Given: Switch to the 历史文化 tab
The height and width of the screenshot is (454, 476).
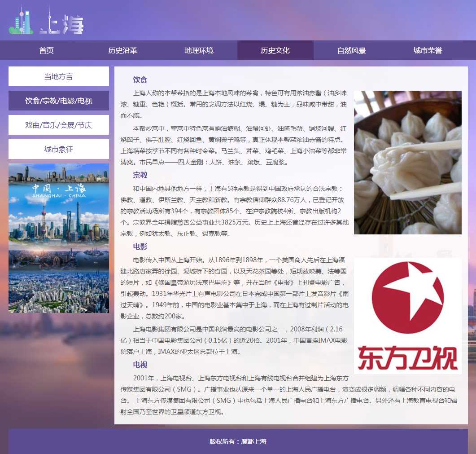Looking at the screenshot, I should 275,50.
